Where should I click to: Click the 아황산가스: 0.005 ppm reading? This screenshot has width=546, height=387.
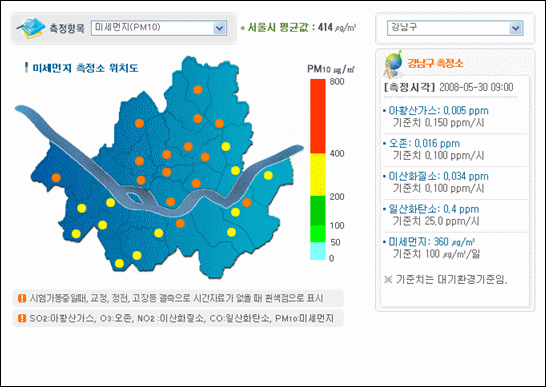tap(438, 111)
